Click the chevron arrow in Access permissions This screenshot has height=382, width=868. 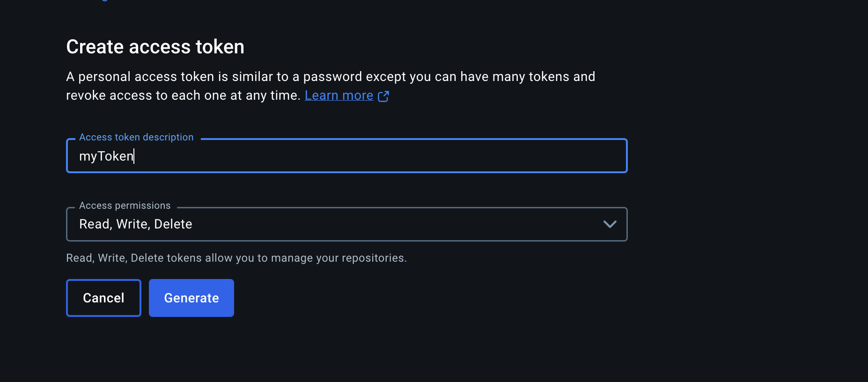(610, 224)
